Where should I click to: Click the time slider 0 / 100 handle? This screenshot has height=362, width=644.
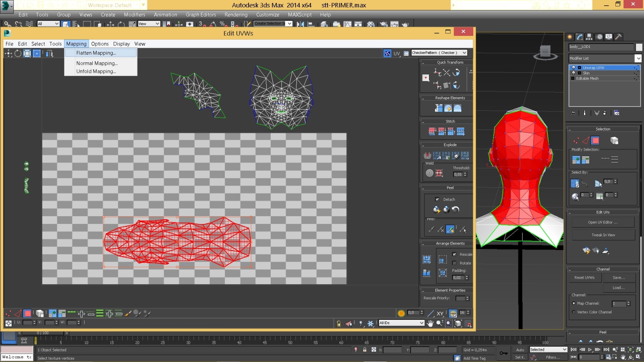(43, 333)
